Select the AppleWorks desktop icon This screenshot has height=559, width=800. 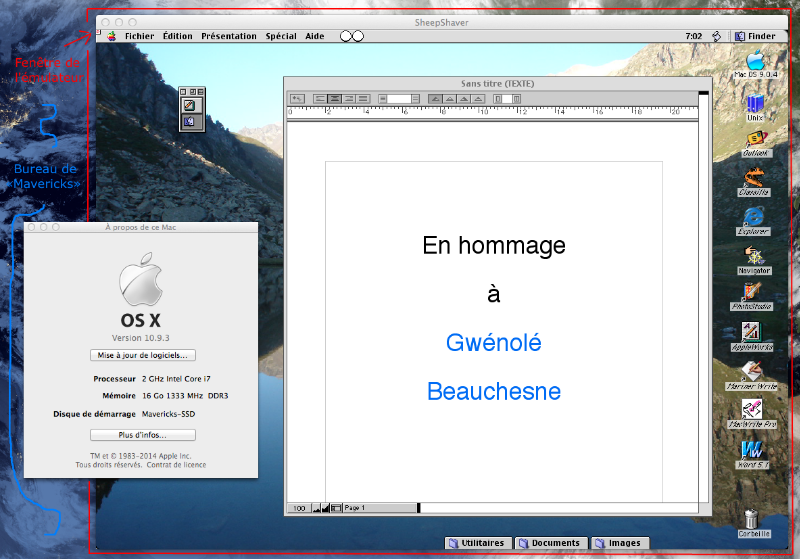(x=752, y=337)
